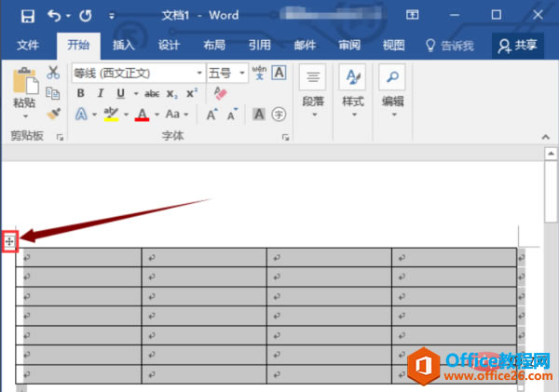Click the scrollbar up arrow
Screen dimensions: 559x392
551,154
